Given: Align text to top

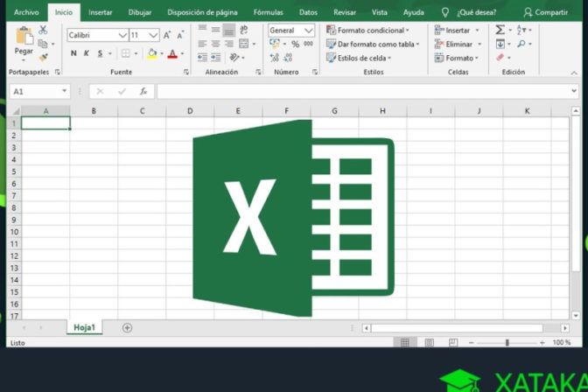Looking at the screenshot, I should tap(202, 29).
